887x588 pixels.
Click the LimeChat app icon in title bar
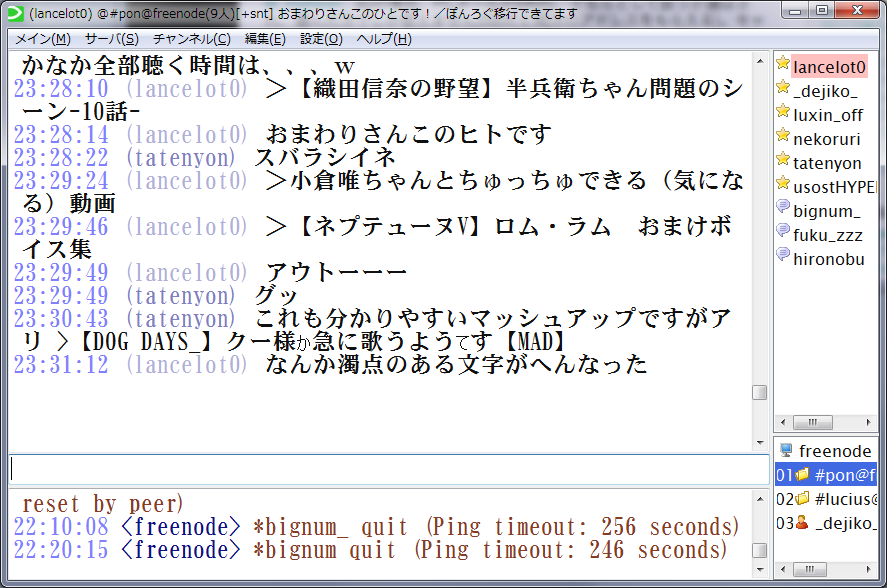tap(15, 12)
